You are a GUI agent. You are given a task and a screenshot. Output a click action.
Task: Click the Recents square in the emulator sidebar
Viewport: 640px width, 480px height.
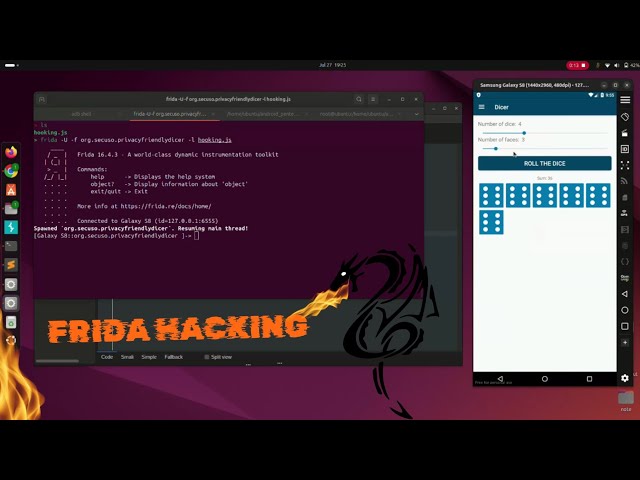625,326
